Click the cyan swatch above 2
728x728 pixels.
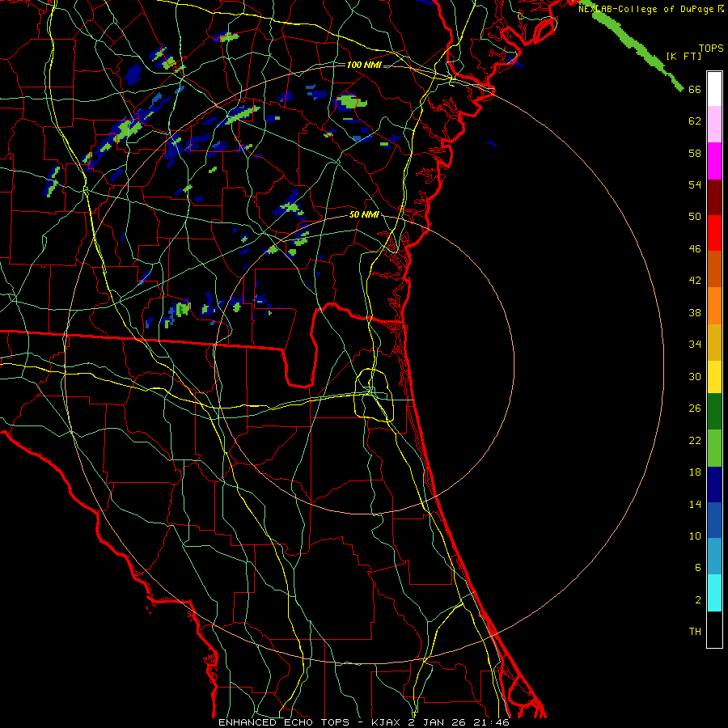coord(714,593)
